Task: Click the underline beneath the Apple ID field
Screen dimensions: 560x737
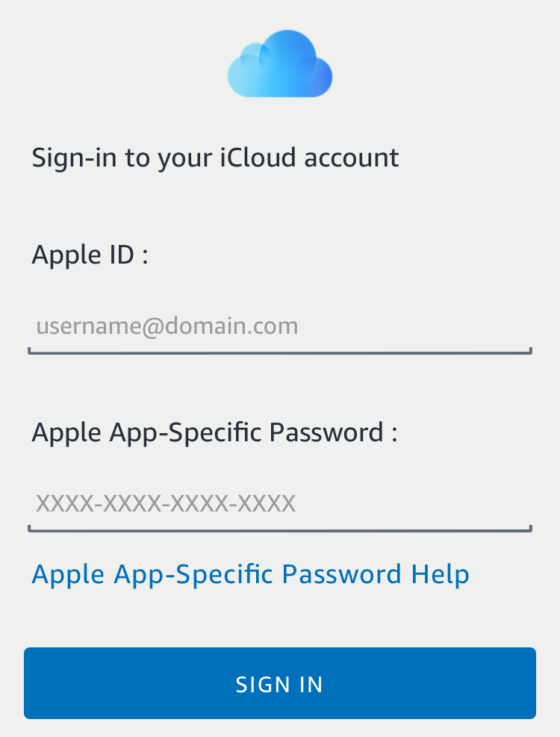Action: [280, 352]
